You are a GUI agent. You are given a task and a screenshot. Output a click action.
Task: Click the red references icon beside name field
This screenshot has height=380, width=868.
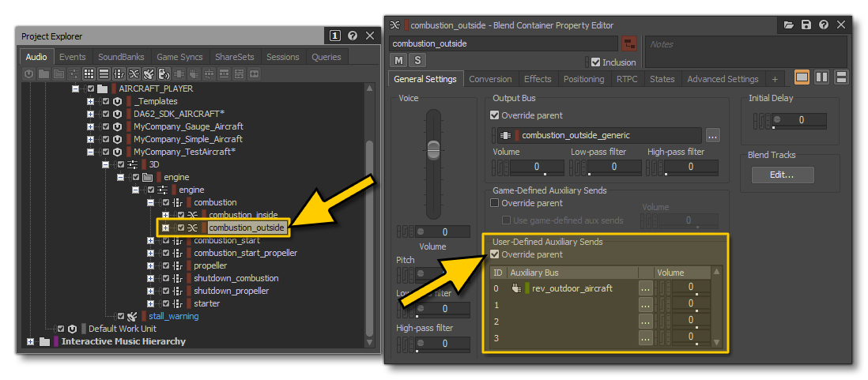[x=629, y=44]
